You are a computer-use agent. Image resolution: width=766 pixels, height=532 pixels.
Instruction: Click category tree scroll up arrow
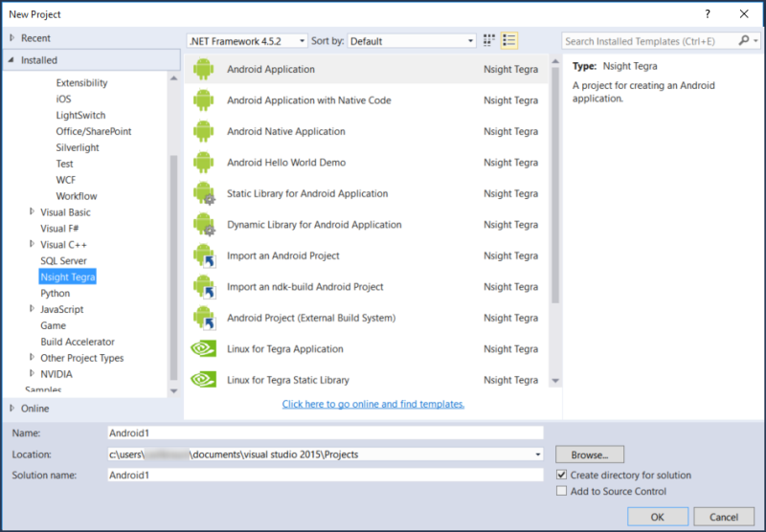173,78
